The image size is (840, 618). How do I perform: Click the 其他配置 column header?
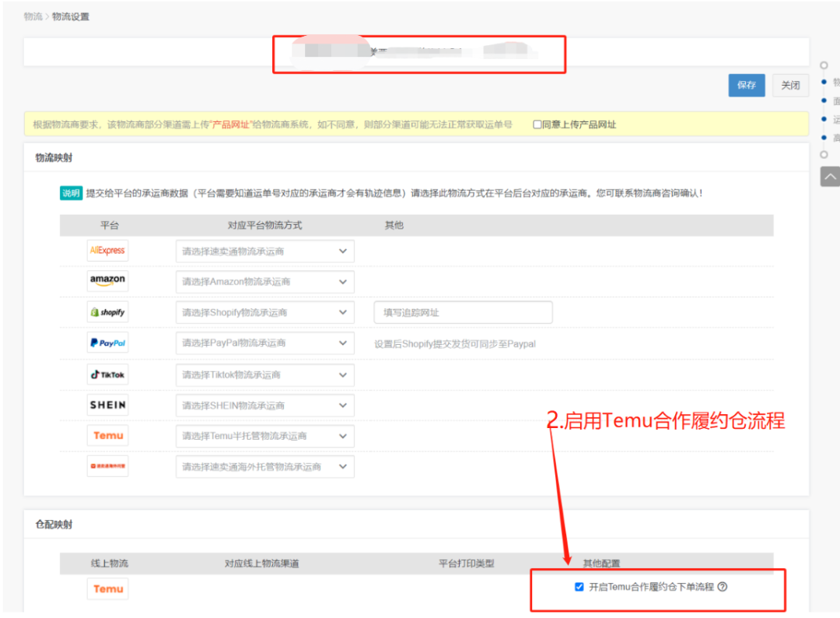point(601,564)
